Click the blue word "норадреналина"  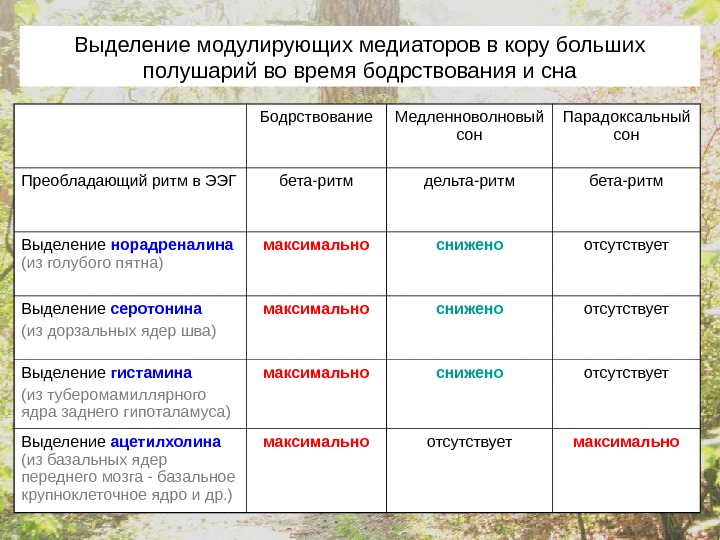point(172,245)
